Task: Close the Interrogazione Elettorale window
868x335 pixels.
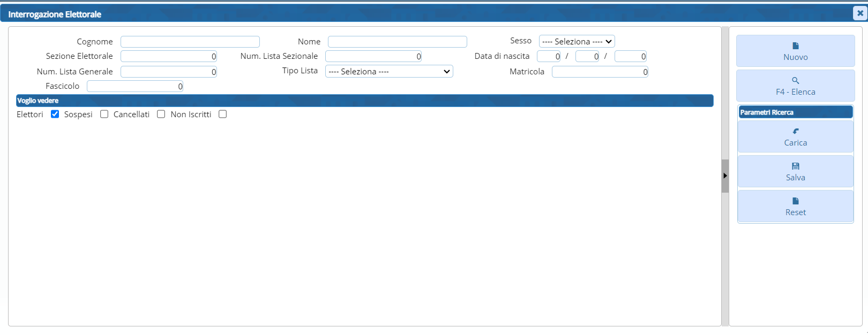Action: 859,13
